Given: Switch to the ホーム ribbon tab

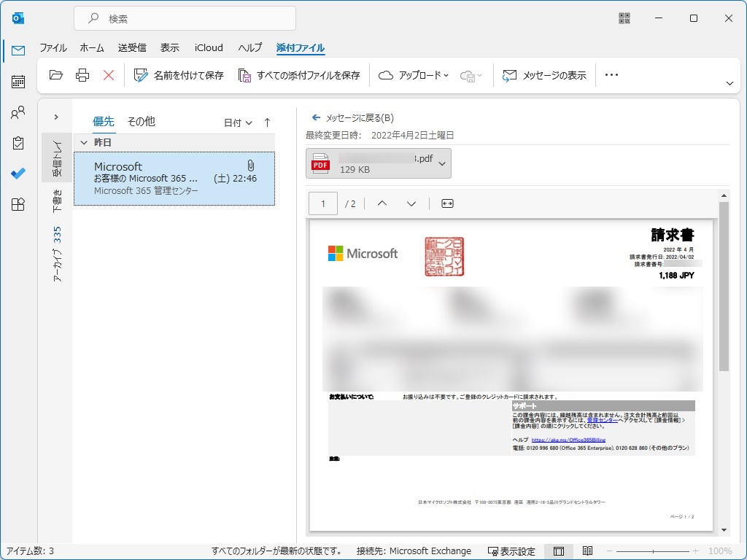Looking at the screenshot, I should click(x=91, y=47).
